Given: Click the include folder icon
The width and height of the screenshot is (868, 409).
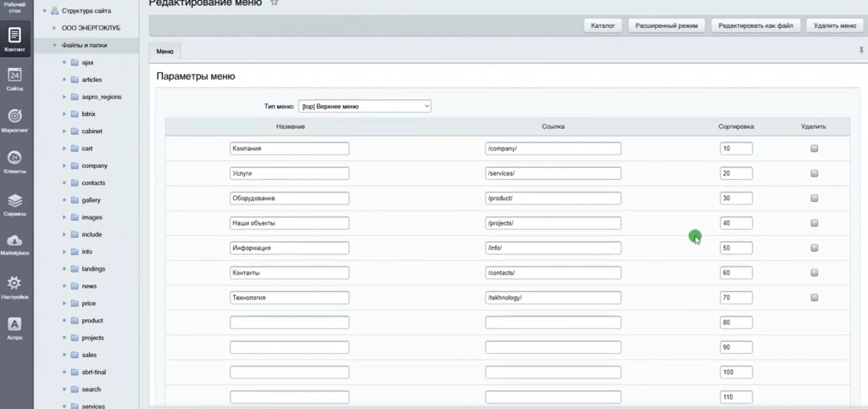Looking at the screenshot, I should pos(75,234).
